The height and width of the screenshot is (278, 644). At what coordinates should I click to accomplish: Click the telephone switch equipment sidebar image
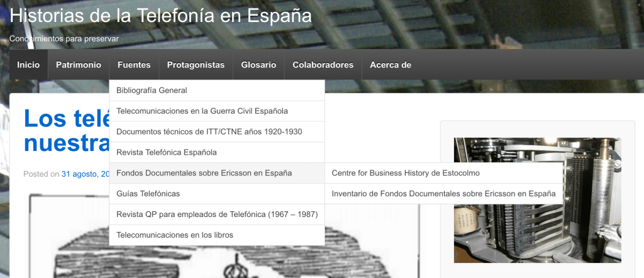pos(537,200)
